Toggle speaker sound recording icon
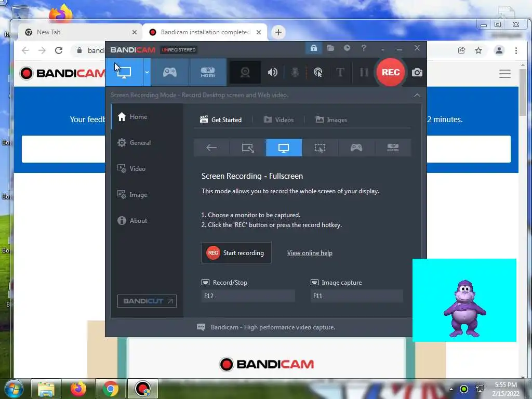 tap(272, 72)
